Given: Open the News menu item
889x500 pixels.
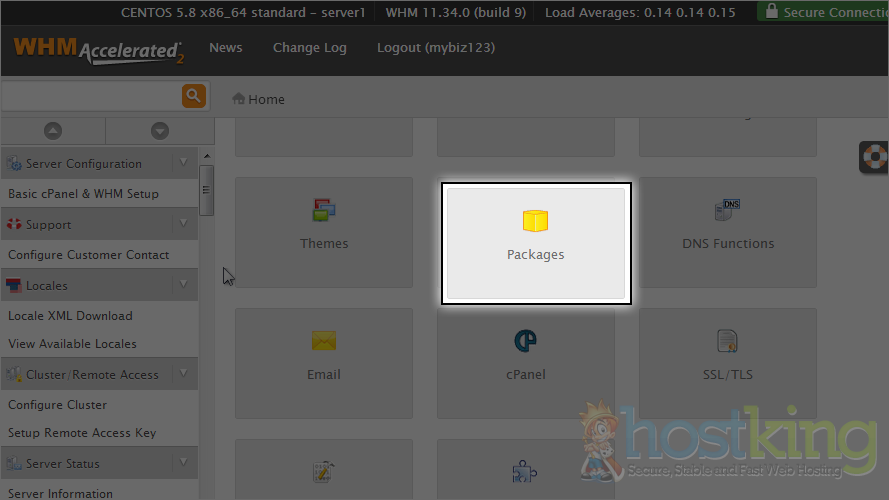Looking at the screenshot, I should [x=225, y=48].
